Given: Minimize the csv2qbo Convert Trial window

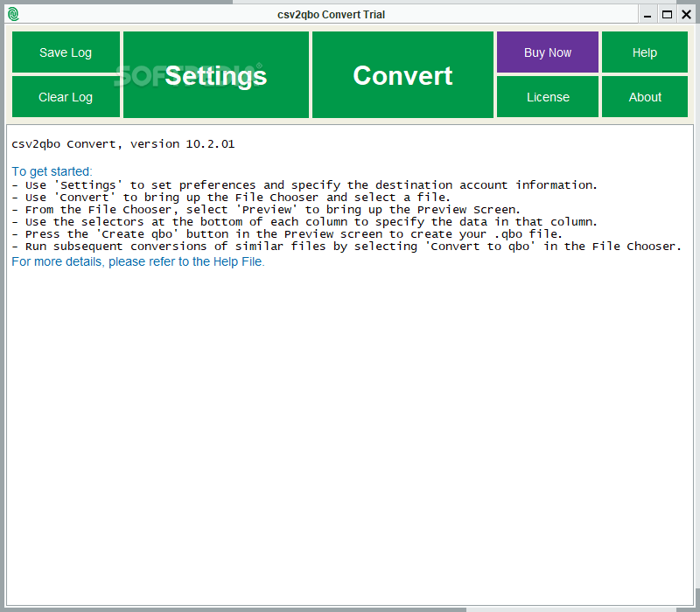Looking at the screenshot, I should point(647,15).
